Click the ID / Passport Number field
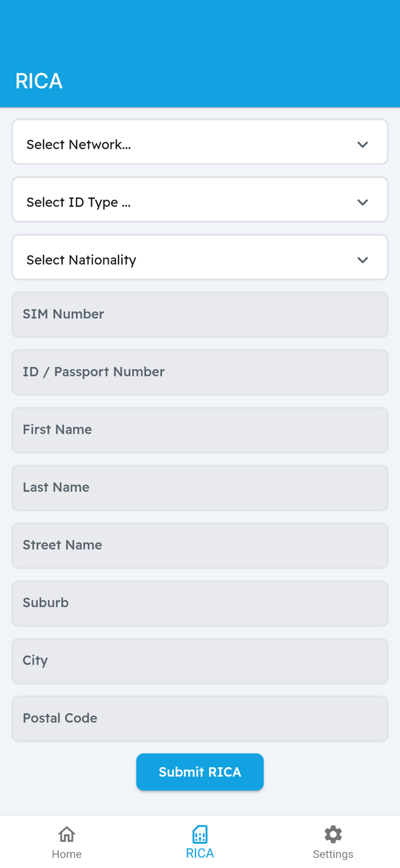 pyautogui.click(x=200, y=373)
